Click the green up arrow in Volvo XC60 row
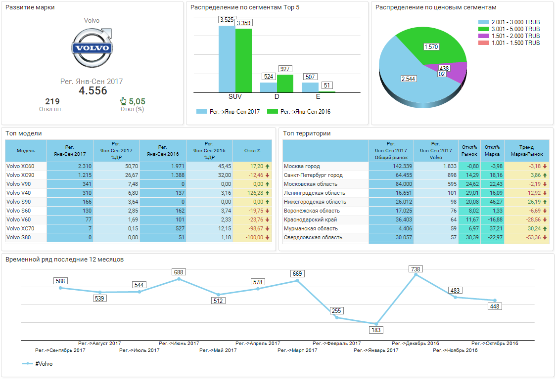The width and height of the screenshot is (555, 392). click(x=268, y=167)
